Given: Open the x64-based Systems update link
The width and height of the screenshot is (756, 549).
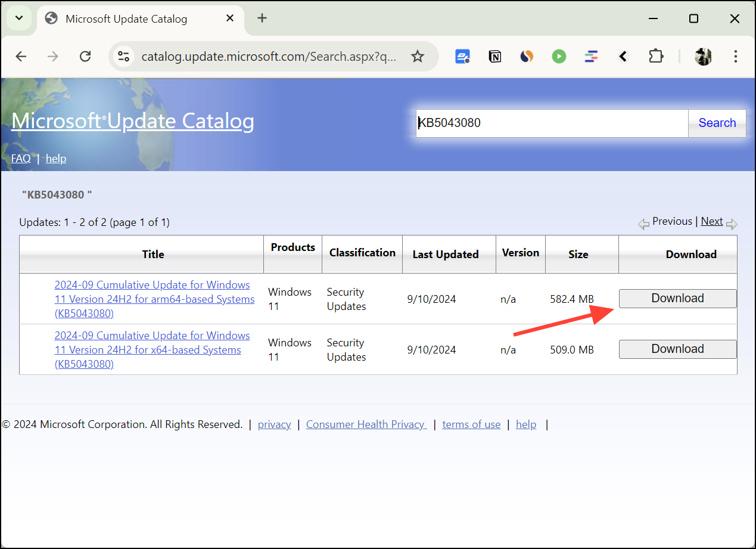Looking at the screenshot, I should click(x=152, y=350).
